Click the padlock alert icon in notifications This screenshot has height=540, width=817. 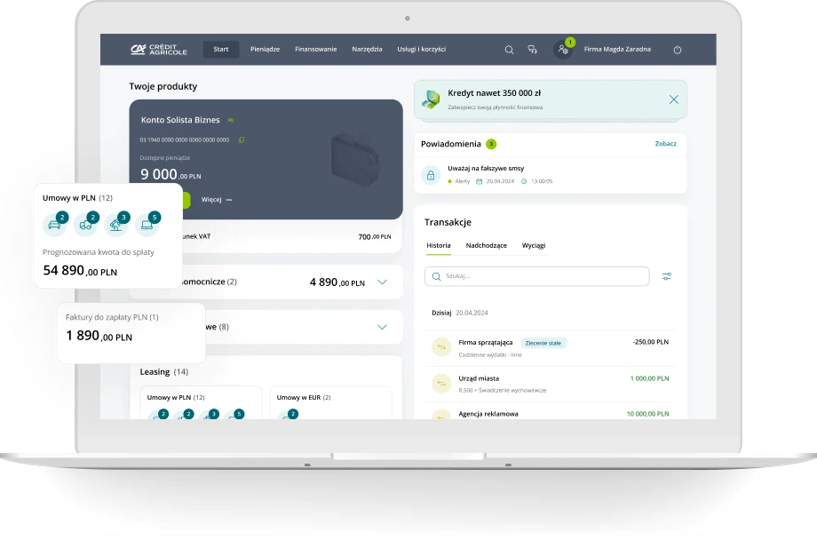pos(431,175)
